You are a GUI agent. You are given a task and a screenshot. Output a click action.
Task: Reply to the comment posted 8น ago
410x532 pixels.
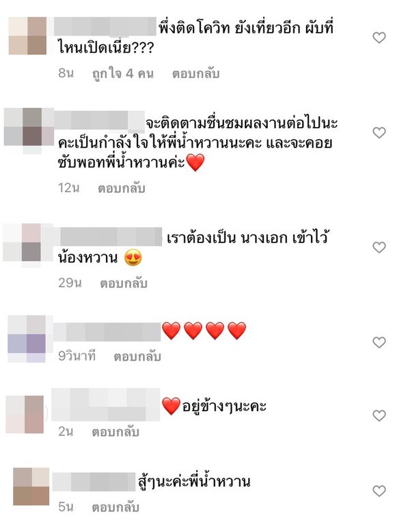196,73
